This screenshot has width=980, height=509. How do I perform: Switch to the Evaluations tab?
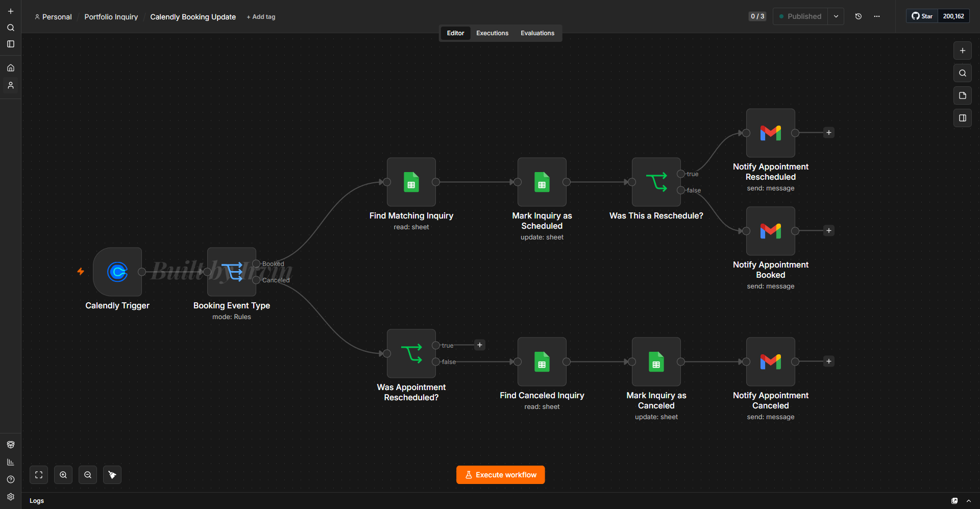[x=537, y=33]
